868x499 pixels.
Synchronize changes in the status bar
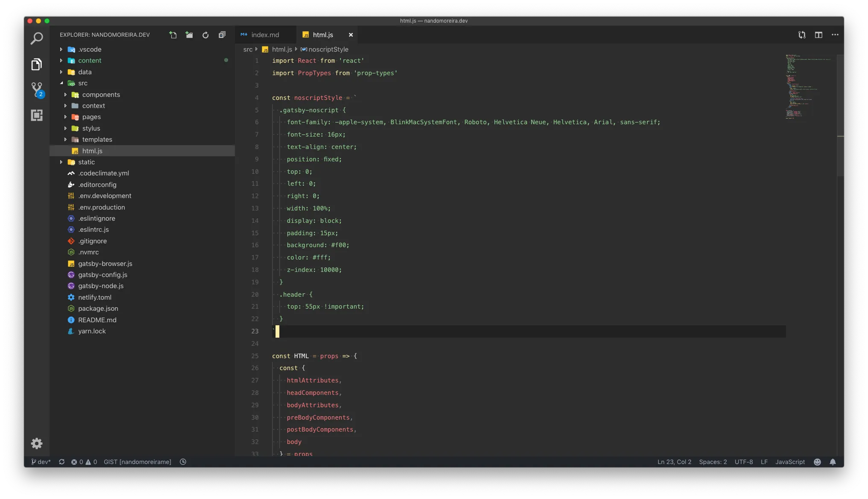pyautogui.click(x=62, y=462)
